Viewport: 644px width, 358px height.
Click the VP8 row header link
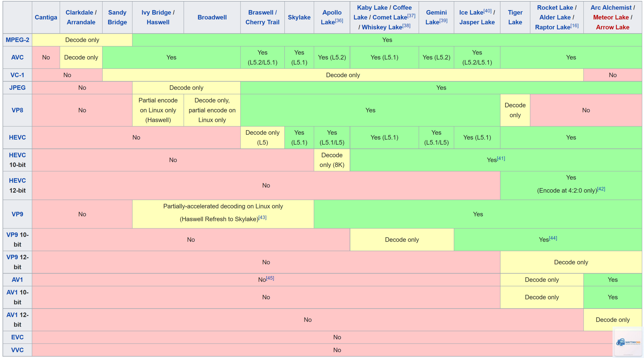click(x=17, y=110)
